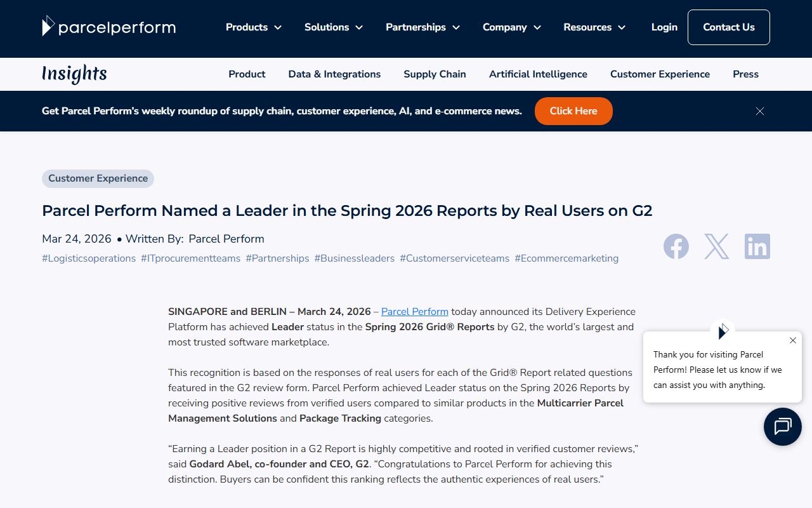812x508 pixels.
Task: Expand the Resources dropdown menu
Action: [594, 27]
